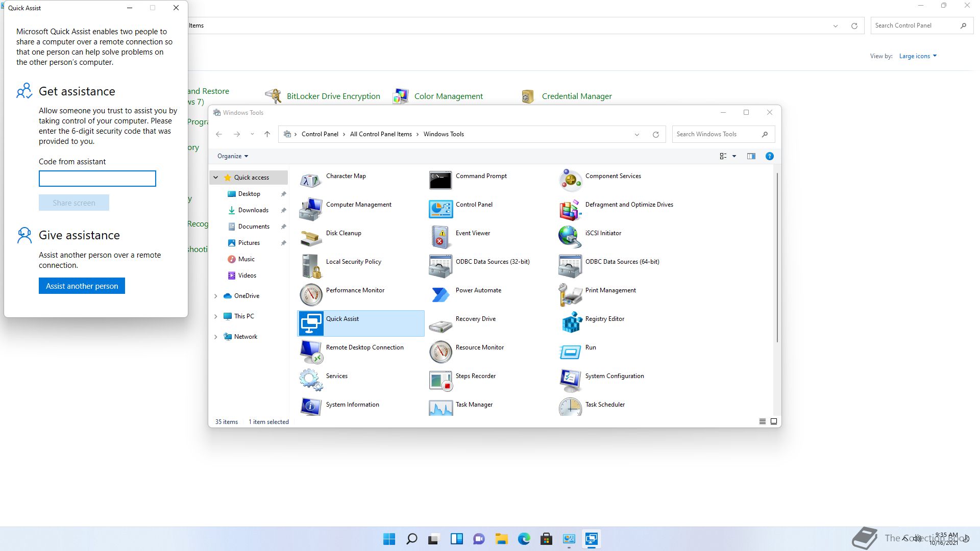Open Task Scheduler icon

pos(570,407)
